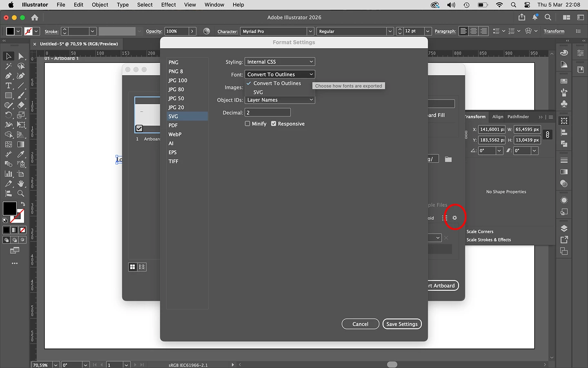Open the font style Regular dropdown
This screenshot has width=588, height=368.
point(390,31)
